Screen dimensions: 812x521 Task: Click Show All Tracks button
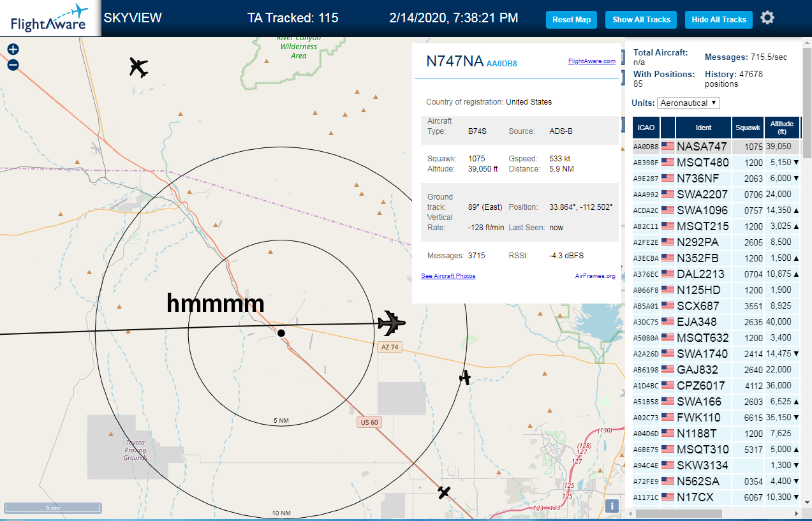pyautogui.click(x=641, y=20)
